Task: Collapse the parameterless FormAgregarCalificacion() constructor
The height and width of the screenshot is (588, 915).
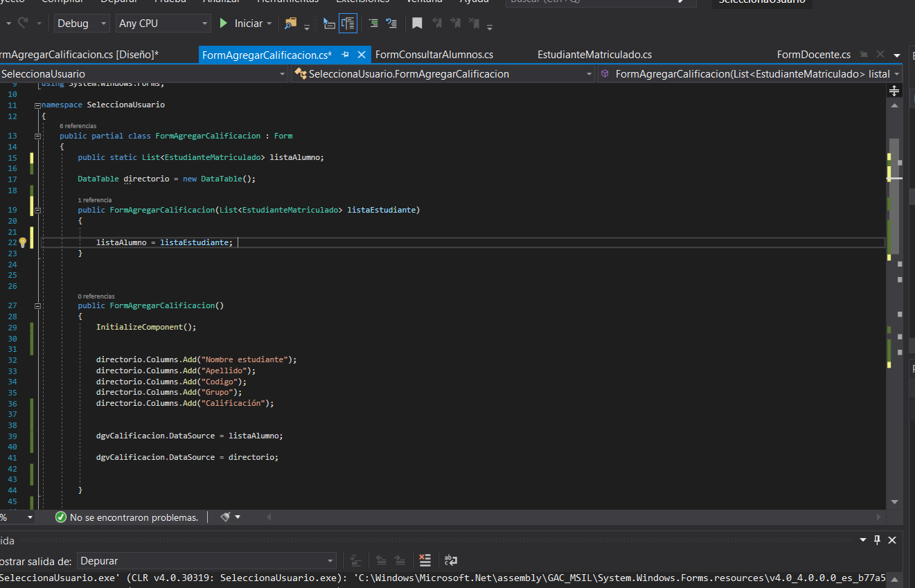Action: pyautogui.click(x=37, y=305)
